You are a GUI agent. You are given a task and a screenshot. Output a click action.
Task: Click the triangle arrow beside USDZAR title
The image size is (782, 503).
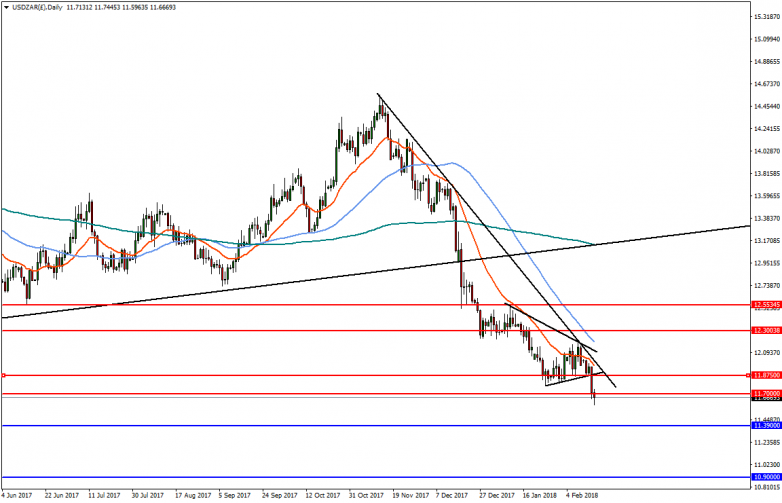click(6, 7)
